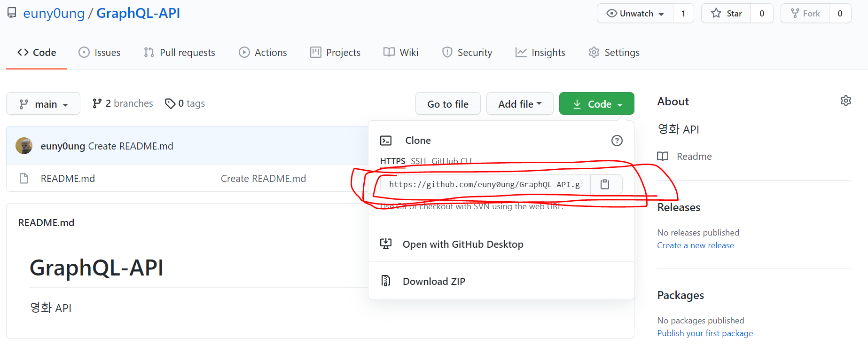Click the Go to file button
The height and width of the screenshot is (362, 868).
click(x=448, y=104)
